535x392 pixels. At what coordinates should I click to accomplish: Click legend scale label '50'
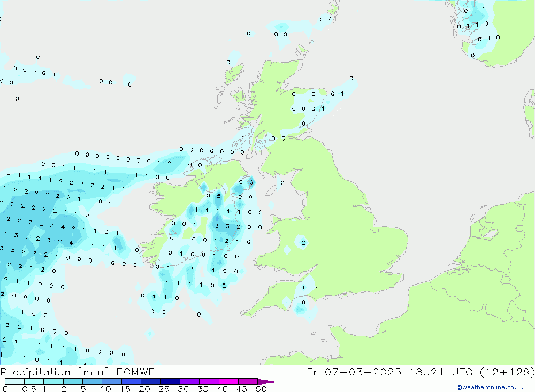pyautogui.click(x=261, y=389)
